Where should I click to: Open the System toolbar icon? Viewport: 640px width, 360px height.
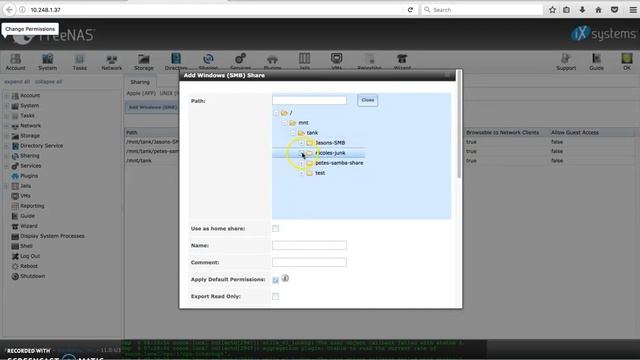(x=47, y=62)
